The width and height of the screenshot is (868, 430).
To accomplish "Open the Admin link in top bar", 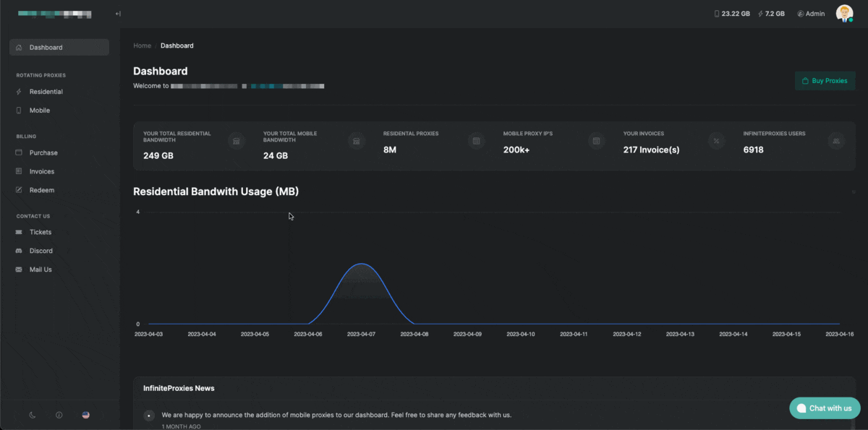I will pyautogui.click(x=811, y=14).
